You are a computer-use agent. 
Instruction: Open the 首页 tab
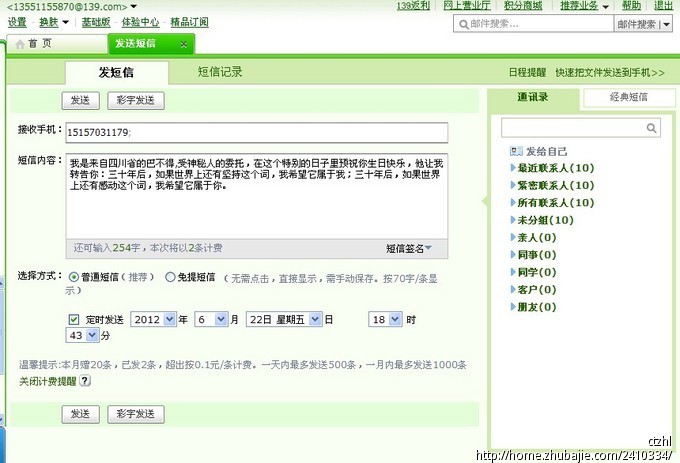point(56,44)
